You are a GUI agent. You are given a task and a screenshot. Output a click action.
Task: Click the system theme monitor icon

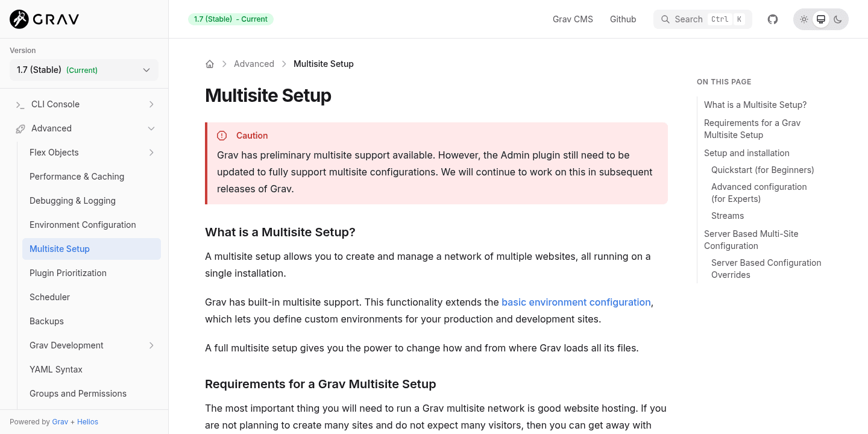tap(820, 19)
